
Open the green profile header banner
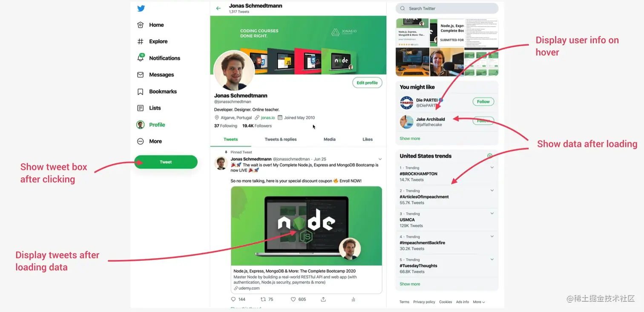coord(298,45)
